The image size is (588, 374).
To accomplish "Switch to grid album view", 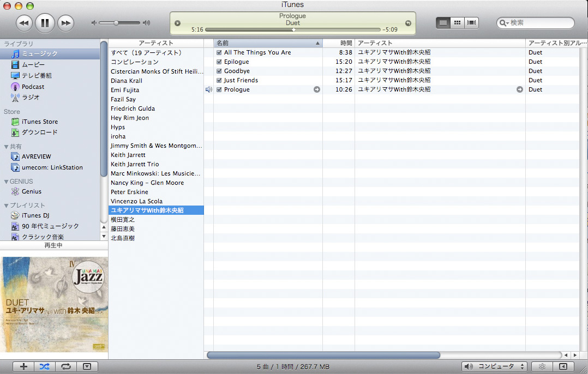I will (x=457, y=23).
